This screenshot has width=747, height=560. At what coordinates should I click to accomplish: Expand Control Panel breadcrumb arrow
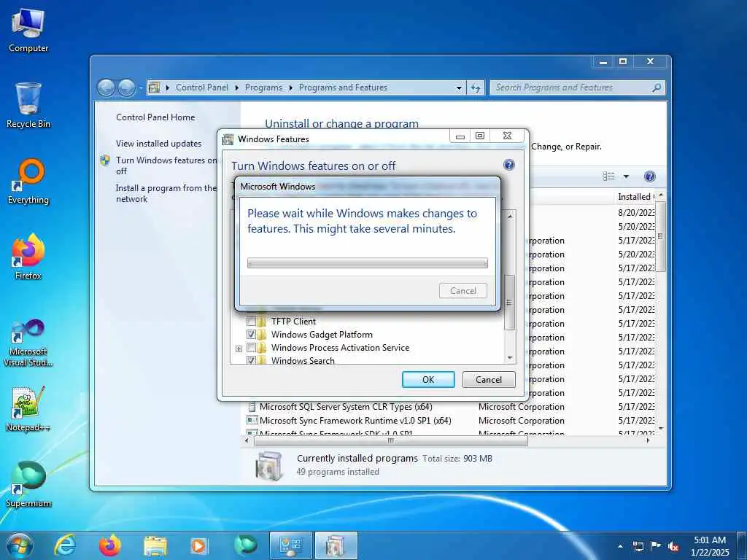click(237, 87)
